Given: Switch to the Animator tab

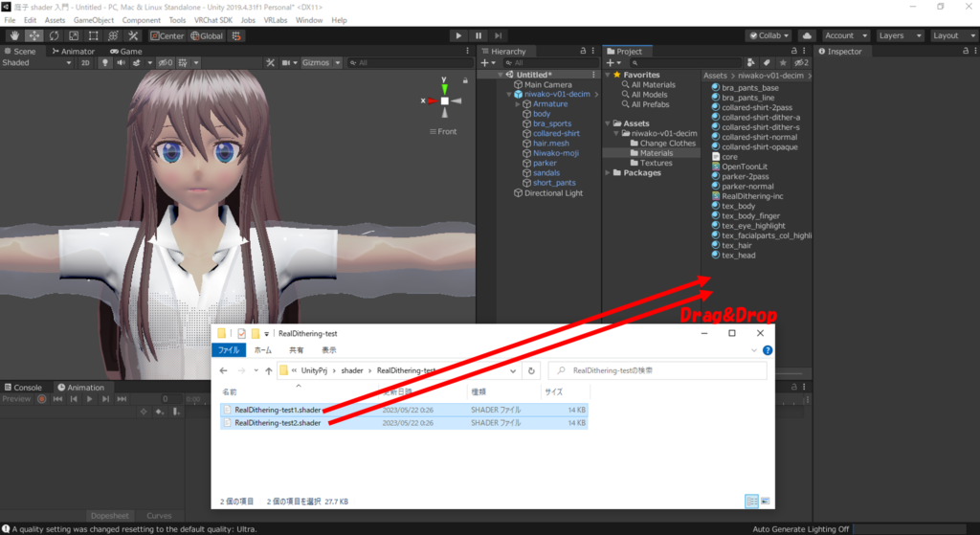Looking at the screenshot, I should [75, 51].
